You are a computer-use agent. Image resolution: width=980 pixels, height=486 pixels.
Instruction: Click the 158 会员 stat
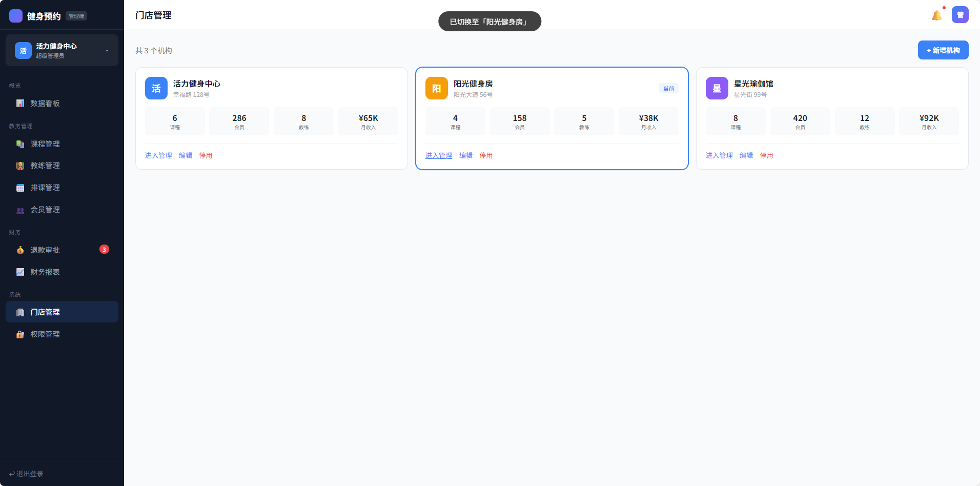[520, 121]
